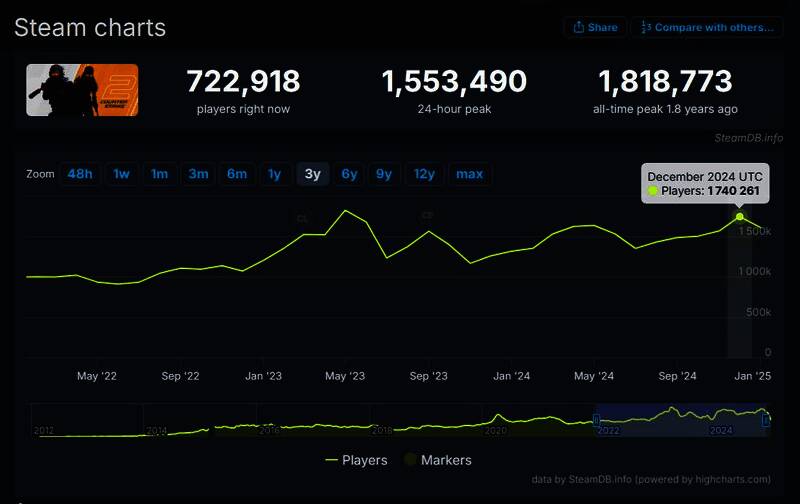Click the left navigator range handle
The image size is (800, 504).
(x=596, y=420)
